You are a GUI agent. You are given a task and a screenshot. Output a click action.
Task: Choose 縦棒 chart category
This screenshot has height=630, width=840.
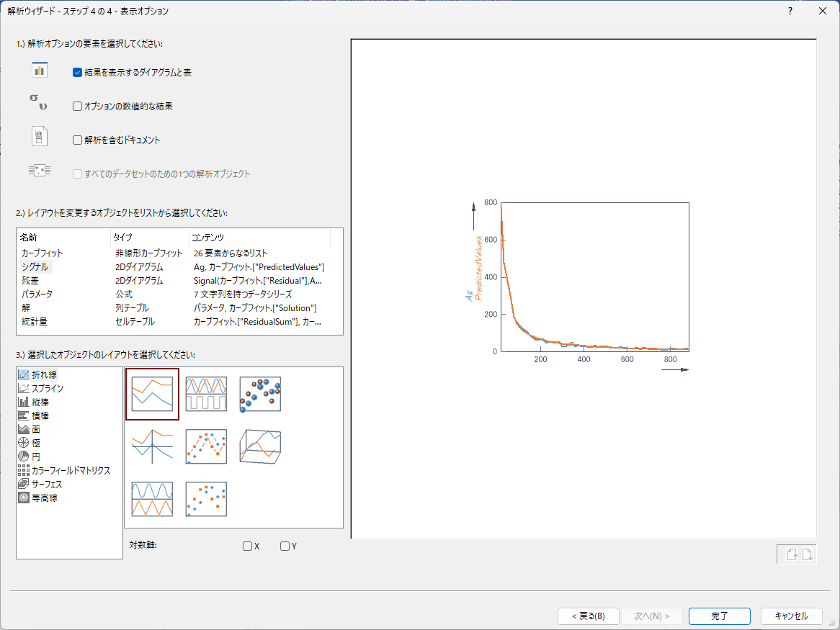[x=40, y=402]
